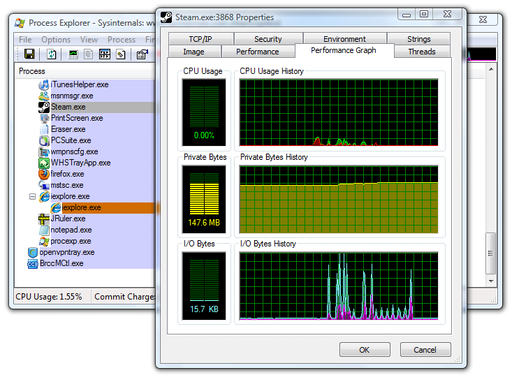Open the System Information graph icon

(73, 54)
